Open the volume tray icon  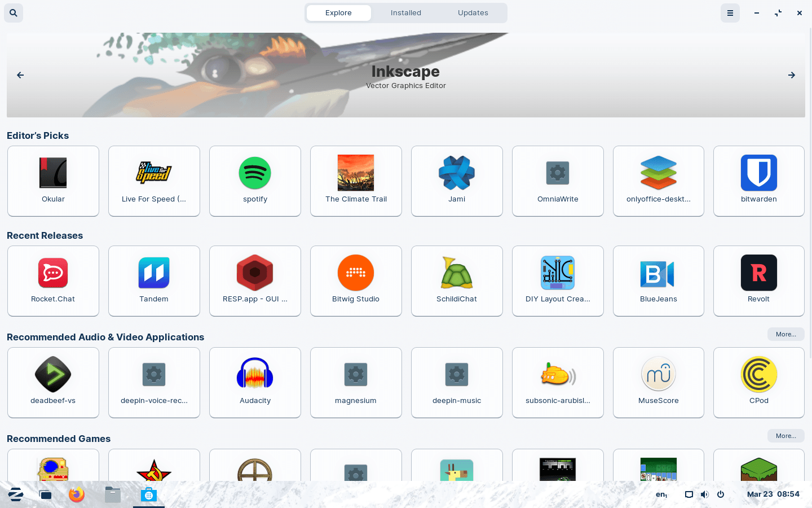pos(705,494)
